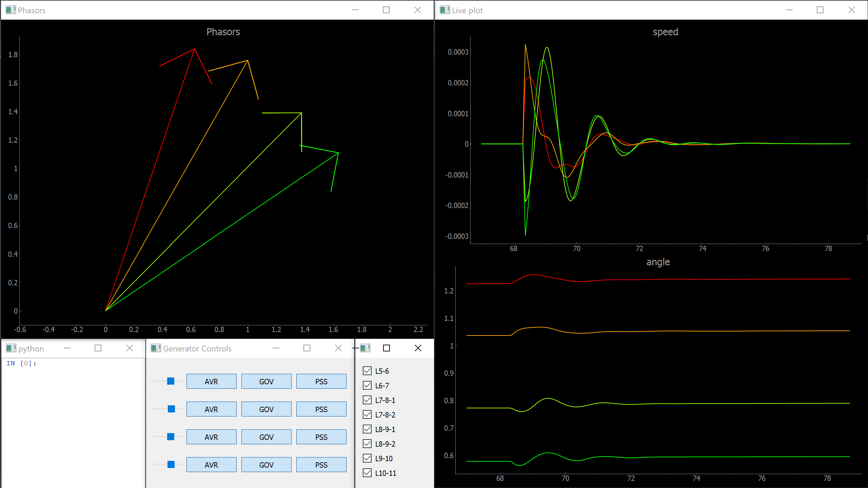Click the 'angle' plot title
868x488 pixels.
click(658, 262)
